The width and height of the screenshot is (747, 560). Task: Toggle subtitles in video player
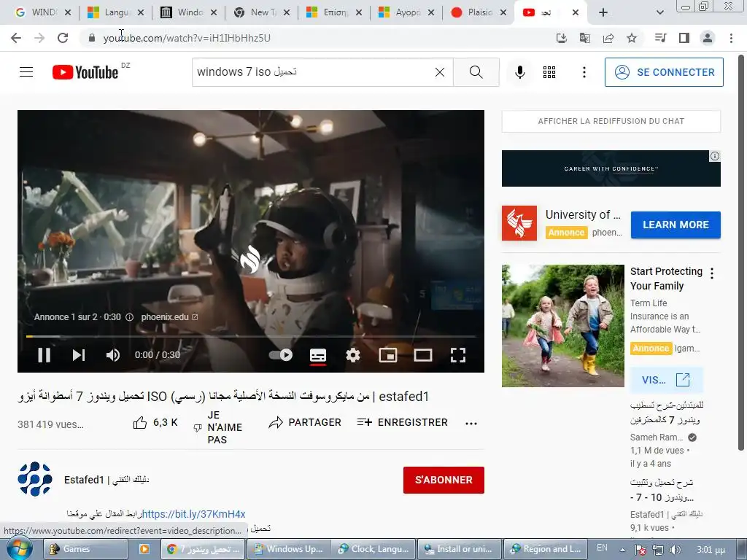click(318, 355)
